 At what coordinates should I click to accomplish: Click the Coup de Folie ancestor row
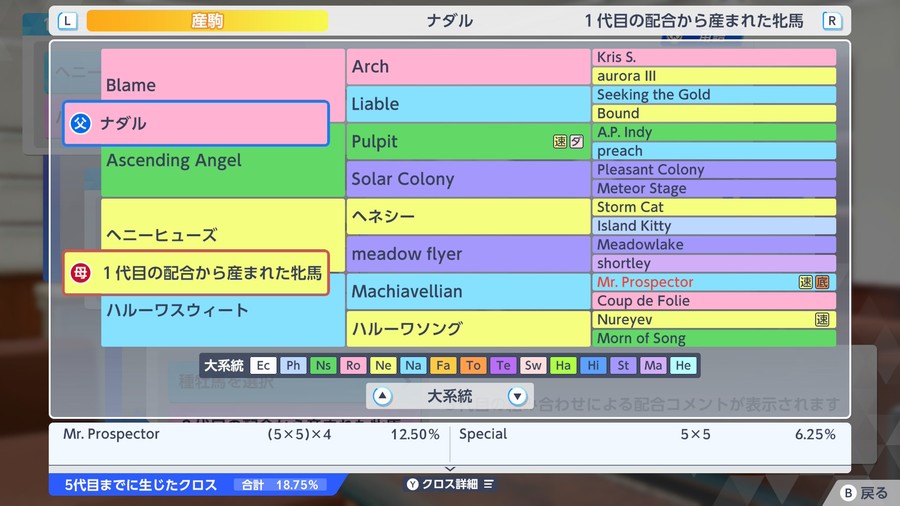[714, 301]
